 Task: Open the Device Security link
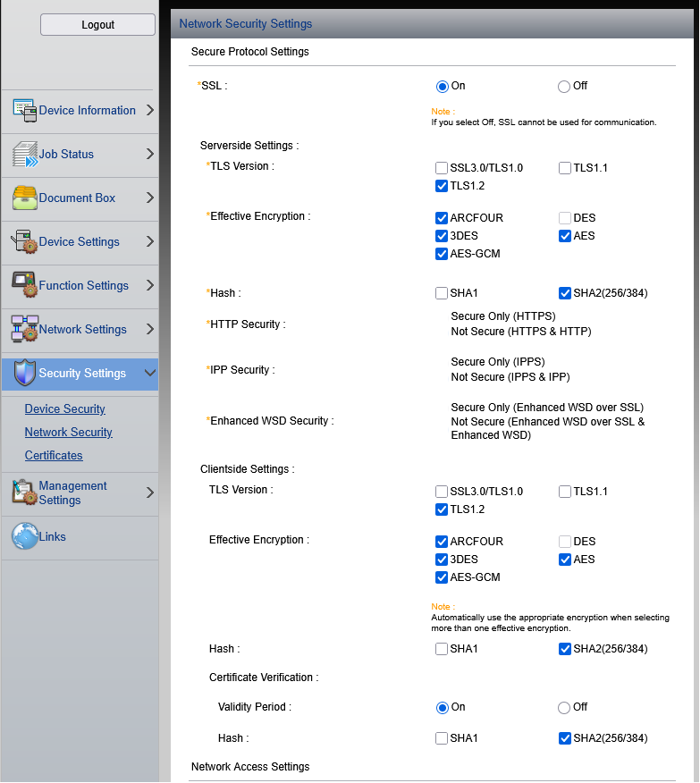65,409
